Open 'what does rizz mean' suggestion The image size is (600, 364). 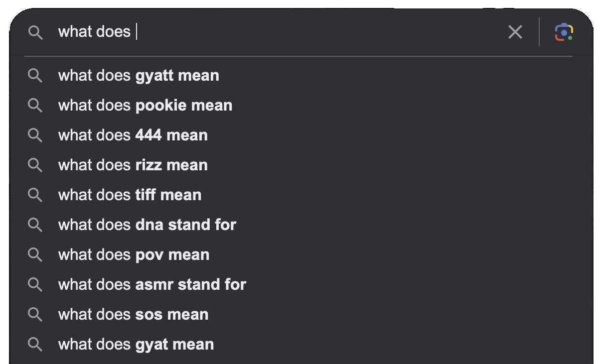133,165
